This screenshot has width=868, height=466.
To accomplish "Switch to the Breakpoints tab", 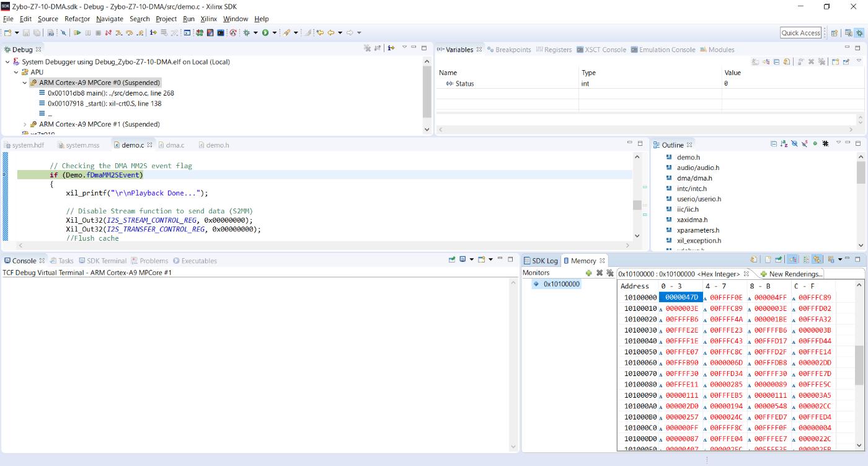I will click(x=510, y=50).
